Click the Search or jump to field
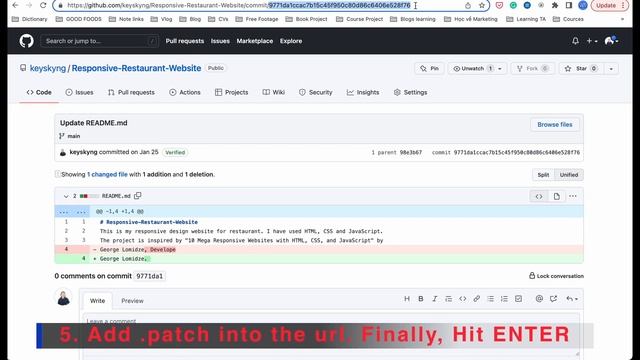This screenshot has height=360, width=640. point(100,41)
